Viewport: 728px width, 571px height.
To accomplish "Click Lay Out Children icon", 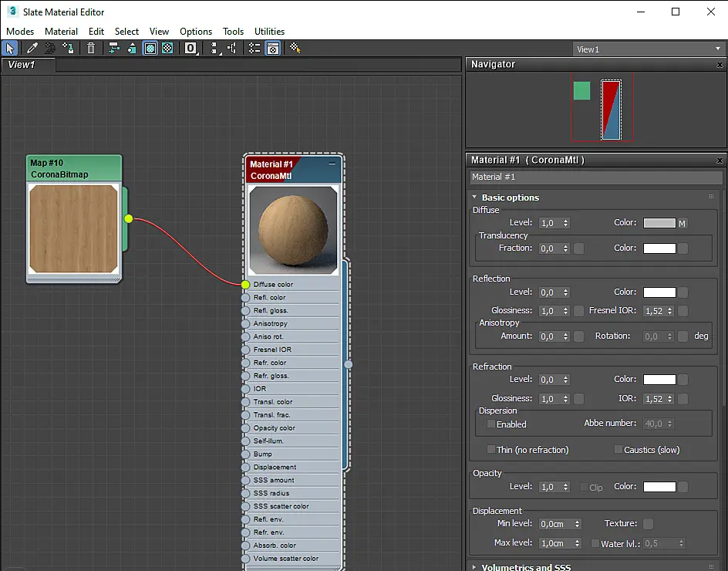I will coord(231,48).
